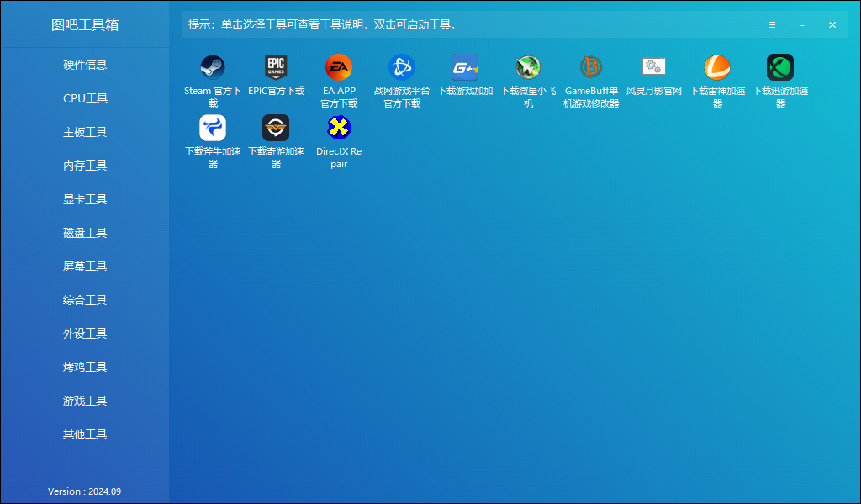Select the 战网游戏平台 Battle.net icon
This screenshot has height=504, width=861.
[x=402, y=67]
